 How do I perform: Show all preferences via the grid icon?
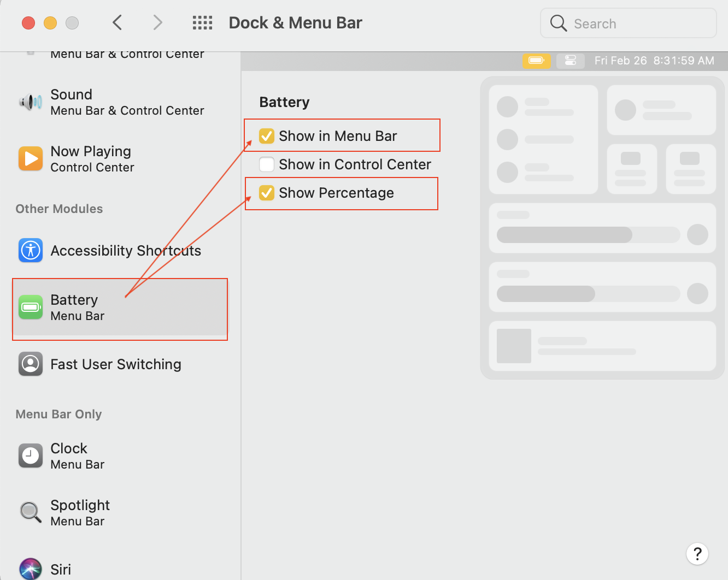click(202, 23)
